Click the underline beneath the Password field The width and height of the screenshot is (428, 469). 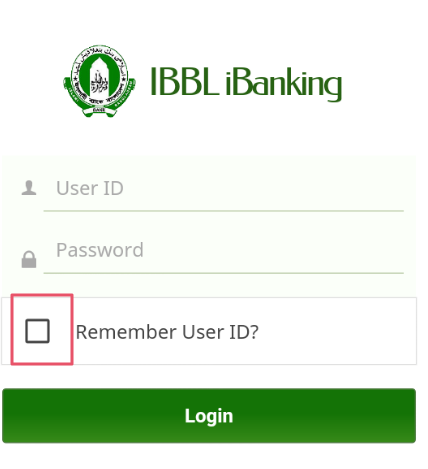click(x=224, y=273)
